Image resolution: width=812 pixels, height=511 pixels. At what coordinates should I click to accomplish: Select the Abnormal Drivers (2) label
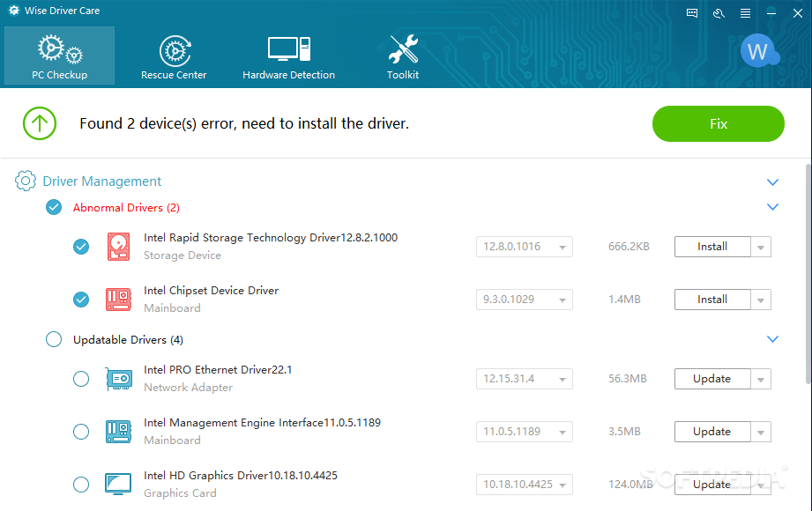(x=126, y=208)
